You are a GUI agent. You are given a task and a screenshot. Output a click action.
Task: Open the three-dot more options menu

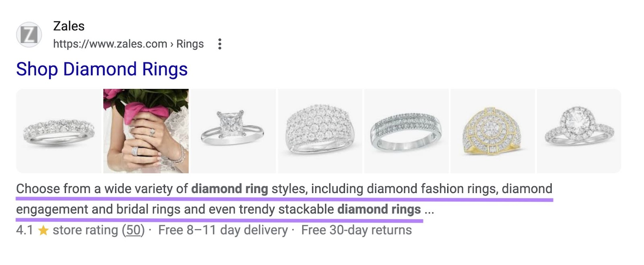[x=220, y=44]
